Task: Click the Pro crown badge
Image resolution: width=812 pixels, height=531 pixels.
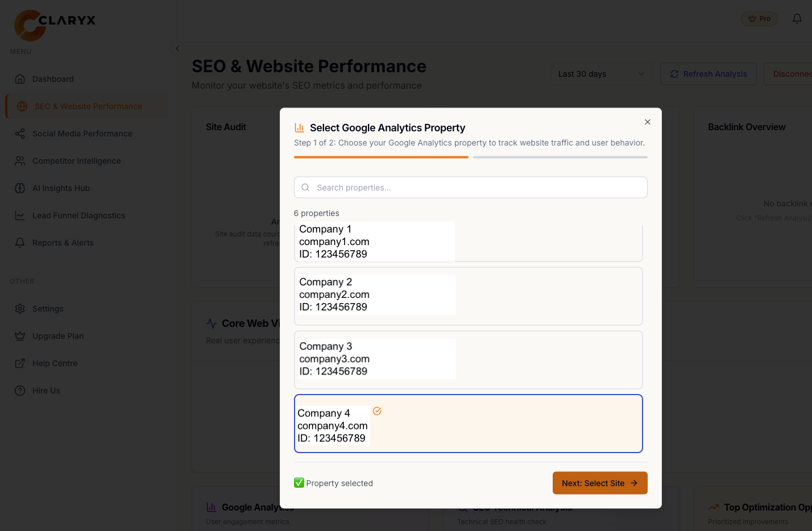Action: pos(759,19)
